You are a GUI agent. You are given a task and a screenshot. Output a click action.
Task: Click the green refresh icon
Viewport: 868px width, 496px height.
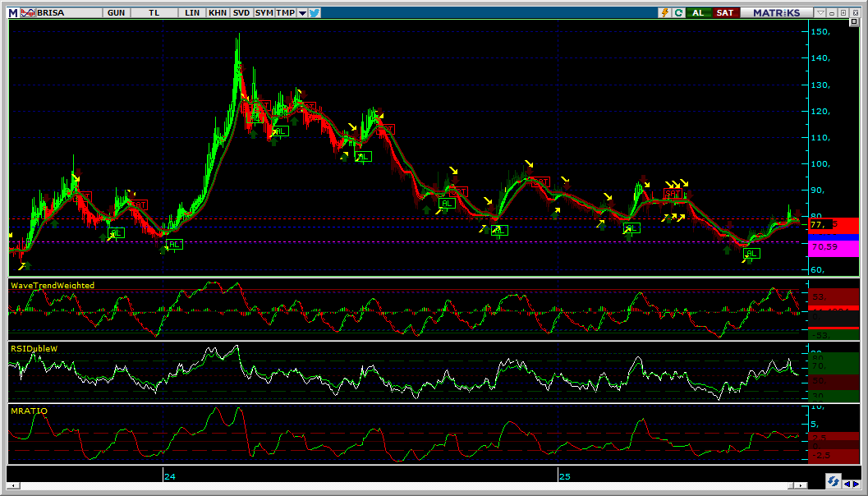[678, 12]
